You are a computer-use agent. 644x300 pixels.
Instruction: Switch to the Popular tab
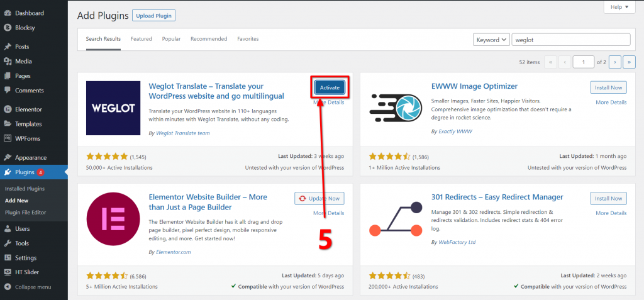click(x=171, y=39)
